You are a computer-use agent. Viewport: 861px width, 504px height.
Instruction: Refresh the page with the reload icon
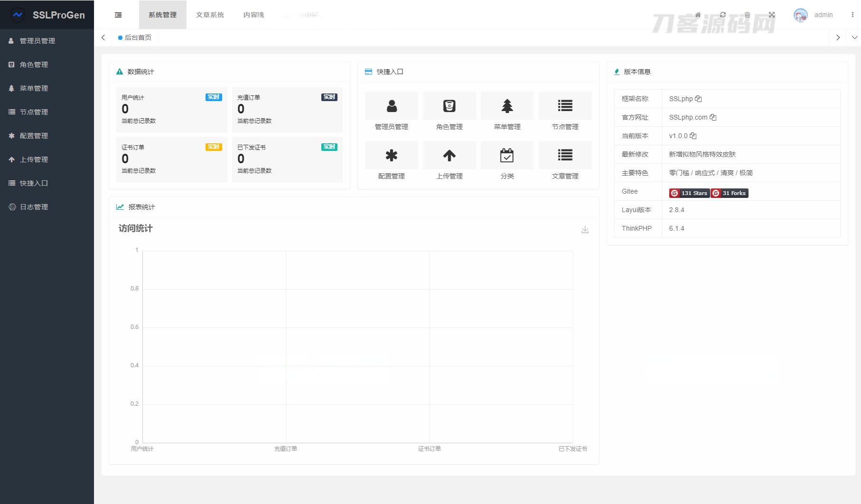click(x=722, y=15)
